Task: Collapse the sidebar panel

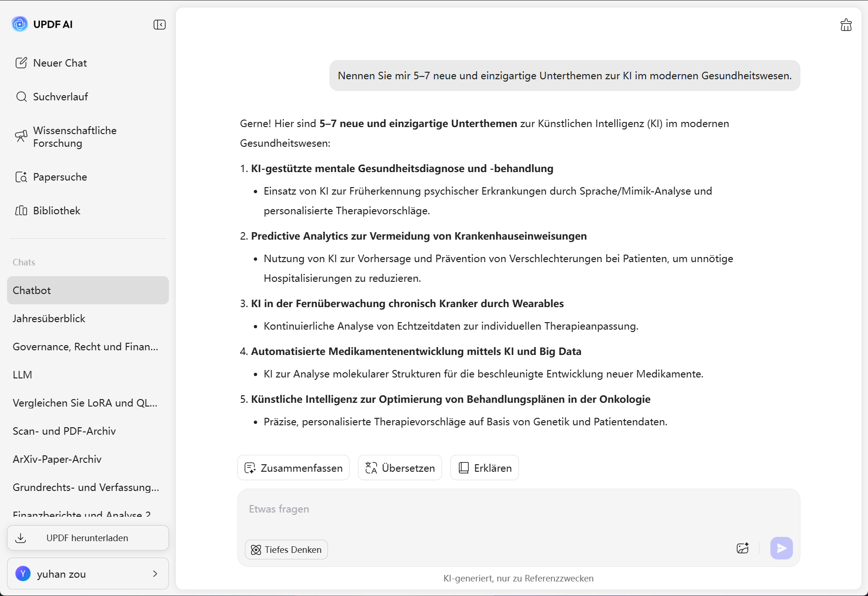Action: tap(160, 24)
